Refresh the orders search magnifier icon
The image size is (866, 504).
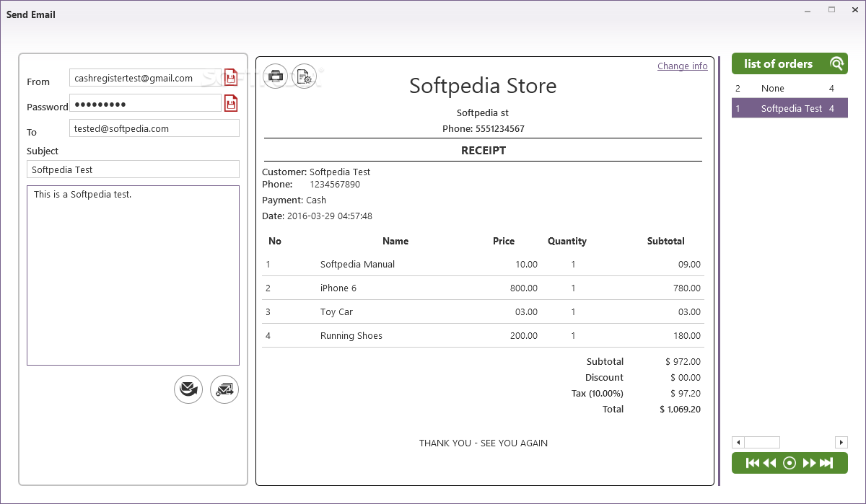pos(836,63)
